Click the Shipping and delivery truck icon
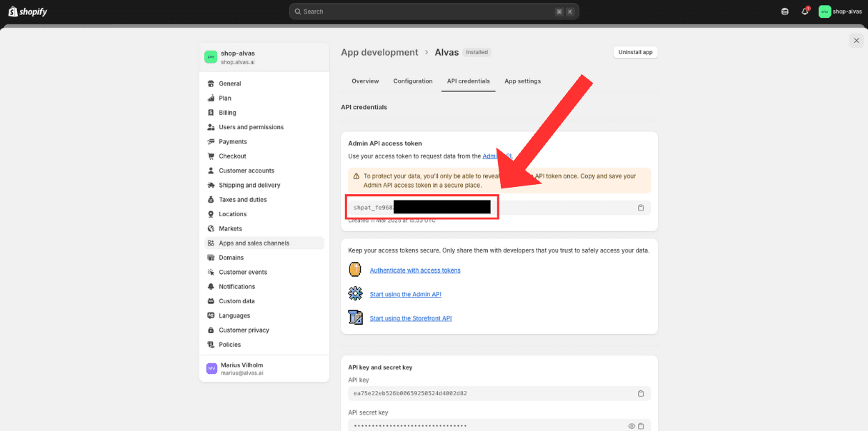Viewport: 868px width, 431px height. click(x=211, y=185)
